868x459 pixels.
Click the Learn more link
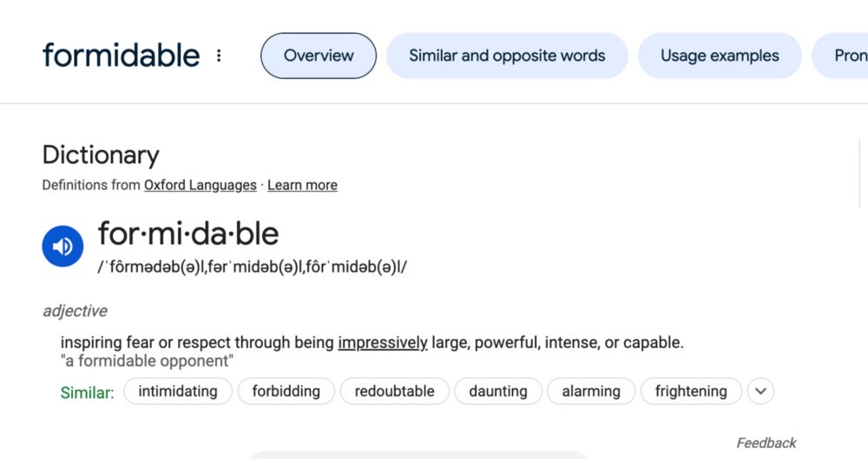pos(302,185)
